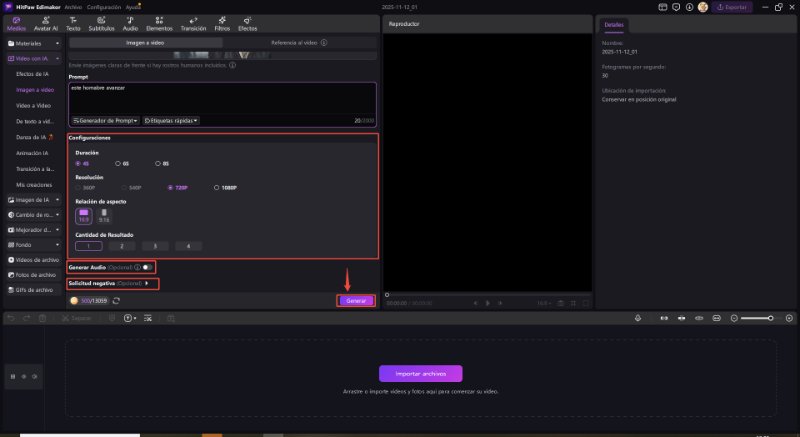Select the 6S duration option
The height and width of the screenshot is (437, 800).
tap(122, 164)
